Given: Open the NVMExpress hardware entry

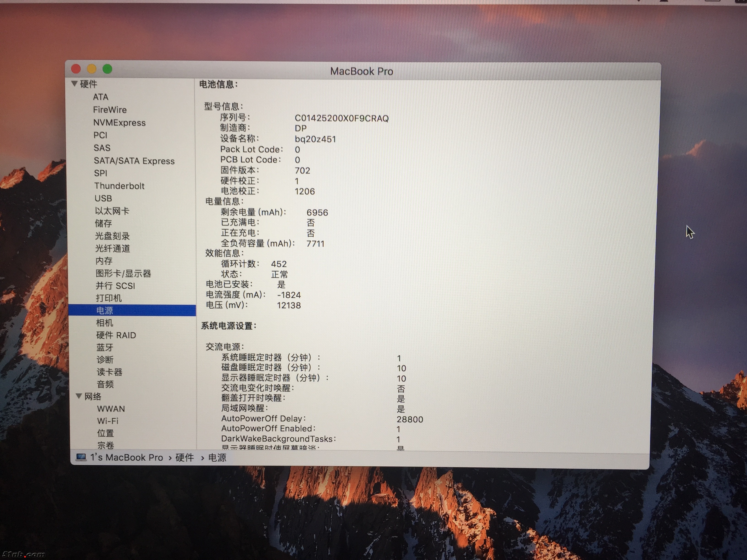Looking at the screenshot, I should tap(119, 123).
